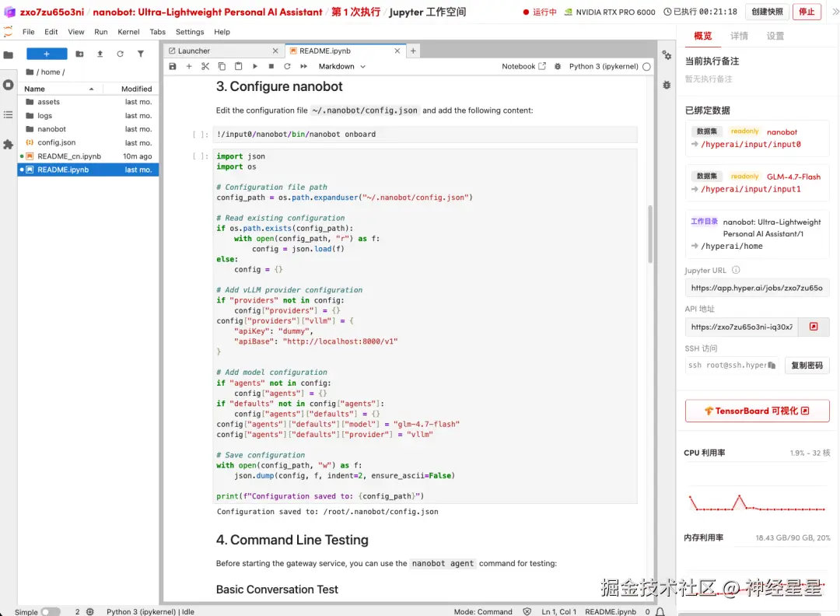
Task: Copy the SSH command
Action: pyautogui.click(x=772, y=366)
